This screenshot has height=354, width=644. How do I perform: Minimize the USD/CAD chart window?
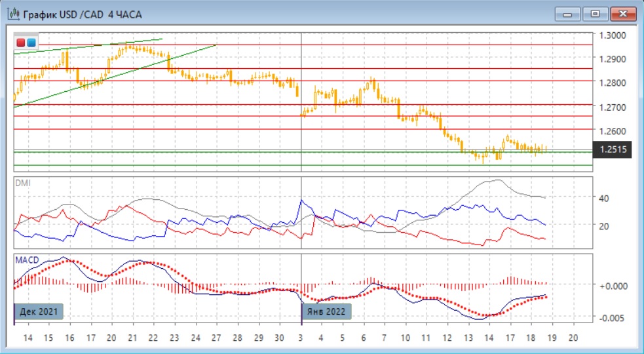point(567,14)
